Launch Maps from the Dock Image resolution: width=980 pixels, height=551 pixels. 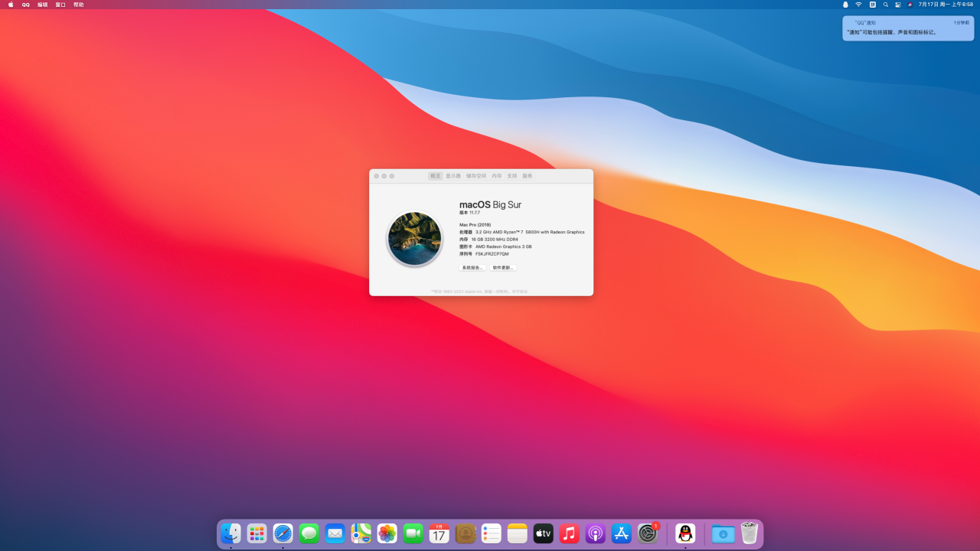pos(361,533)
